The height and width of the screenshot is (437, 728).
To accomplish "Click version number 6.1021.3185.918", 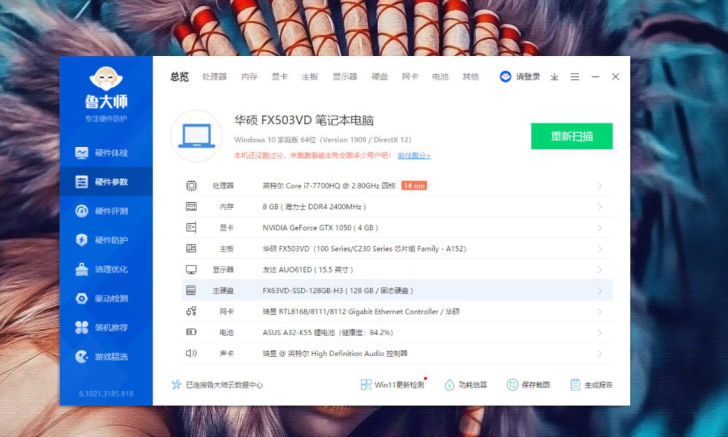I will [106, 393].
